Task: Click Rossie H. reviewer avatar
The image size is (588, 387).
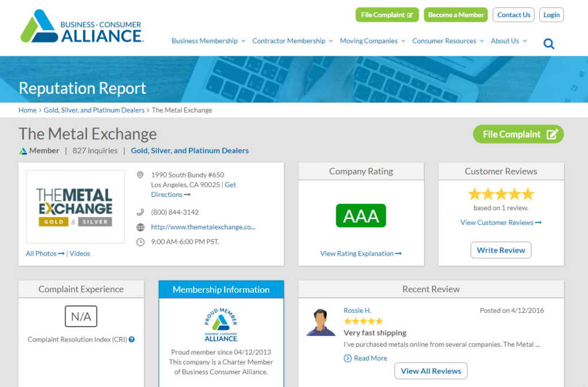Action: coord(320,322)
